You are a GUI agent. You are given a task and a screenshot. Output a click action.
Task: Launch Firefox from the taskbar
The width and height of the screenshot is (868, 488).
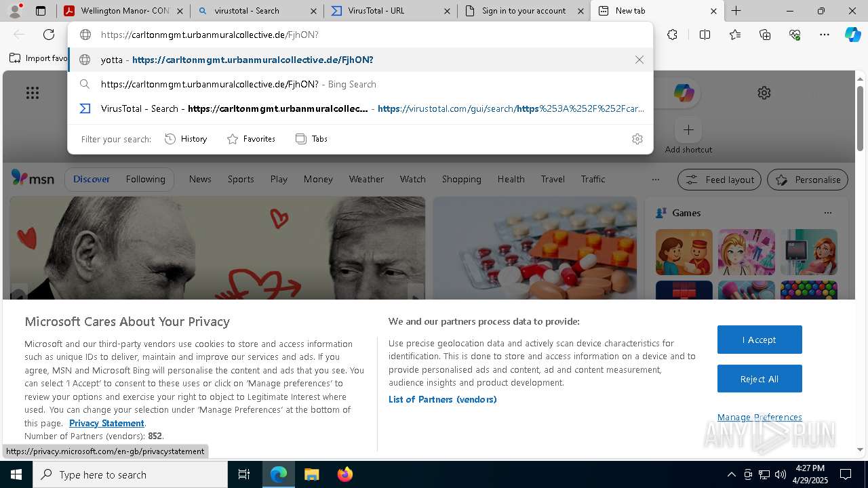[344, 474]
